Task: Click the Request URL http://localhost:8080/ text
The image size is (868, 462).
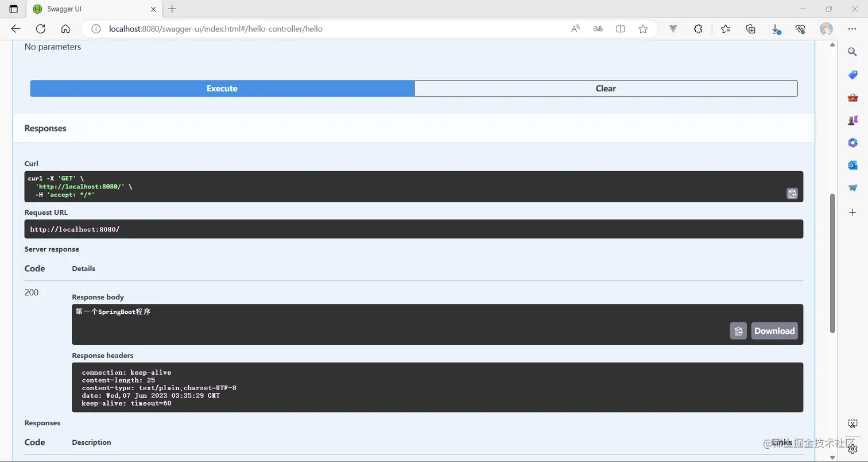Action: (x=75, y=229)
